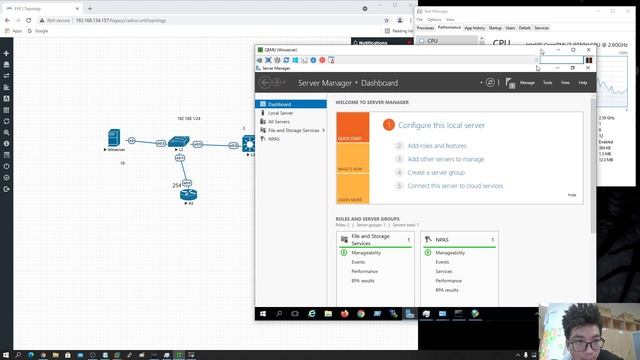
Task: Open File Explorer in guest taskbar
Action: tap(328, 313)
